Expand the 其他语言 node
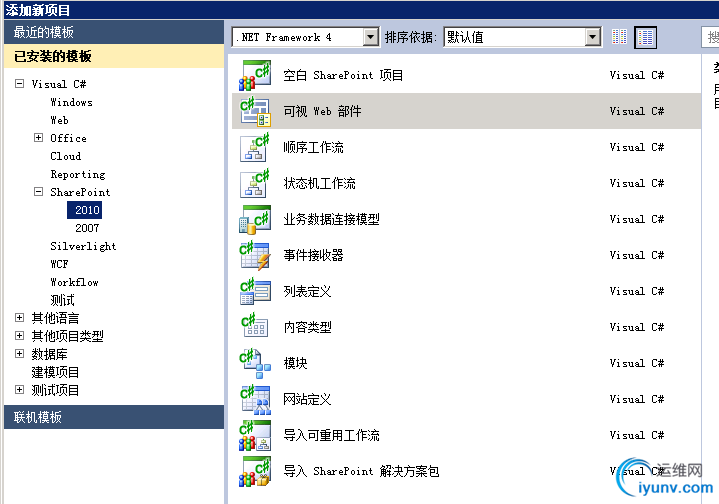 pyautogui.click(x=19, y=317)
